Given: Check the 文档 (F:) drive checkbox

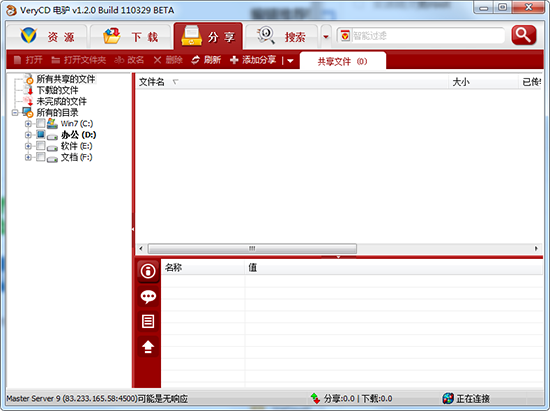Looking at the screenshot, I should coord(41,157).
